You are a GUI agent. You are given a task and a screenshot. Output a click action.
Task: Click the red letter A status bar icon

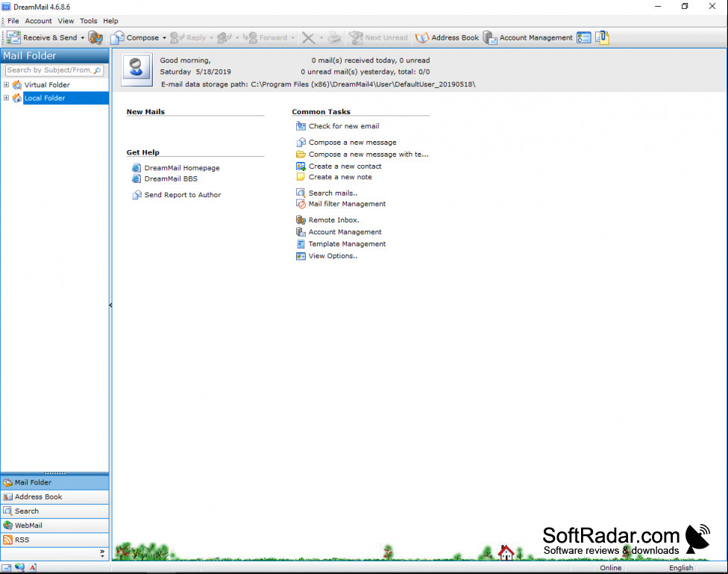[33, 567]
